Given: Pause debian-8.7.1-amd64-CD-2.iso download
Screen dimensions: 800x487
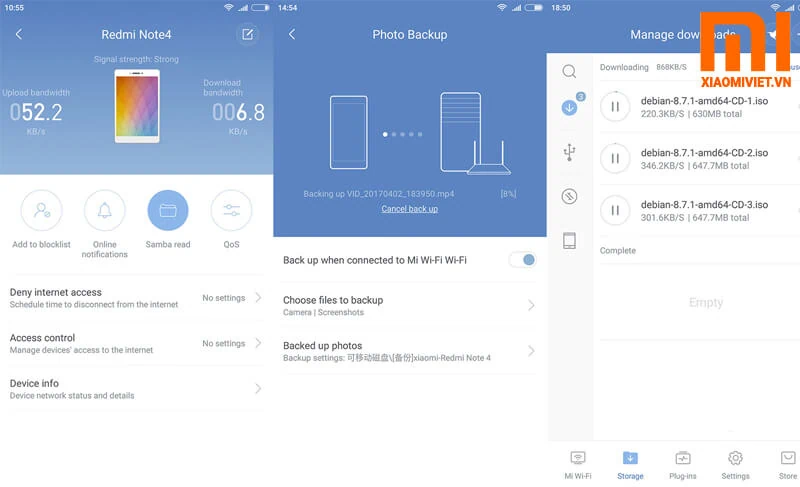Looking at the screenshot, I should (615, 159).
